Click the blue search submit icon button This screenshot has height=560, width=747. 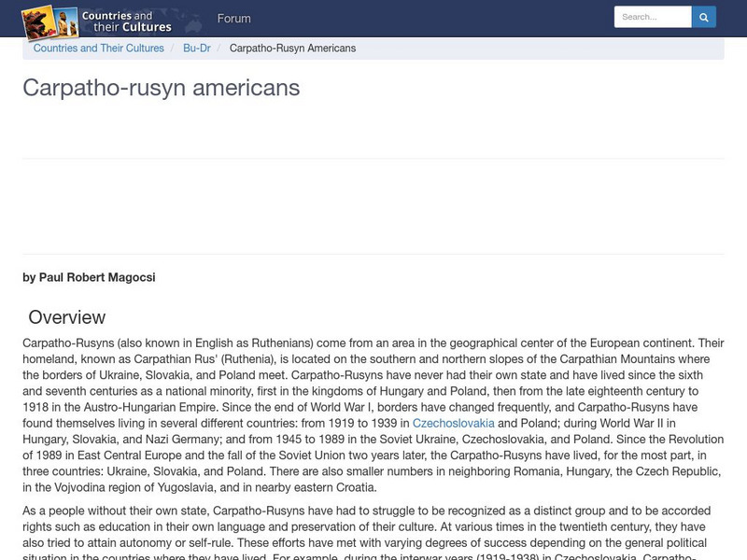click(x=703, y=16)
